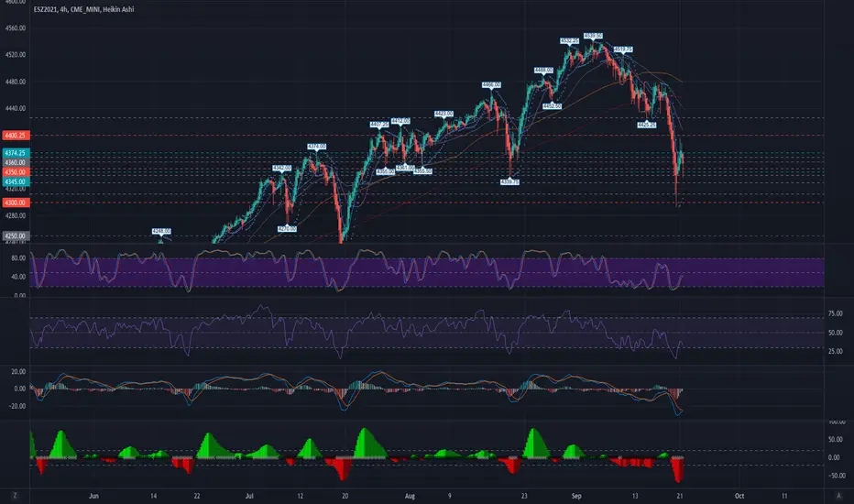Click the -50.00 bottom indicator scale value
The width and height of the screenshot is (854, 504).
pos(837,476)
